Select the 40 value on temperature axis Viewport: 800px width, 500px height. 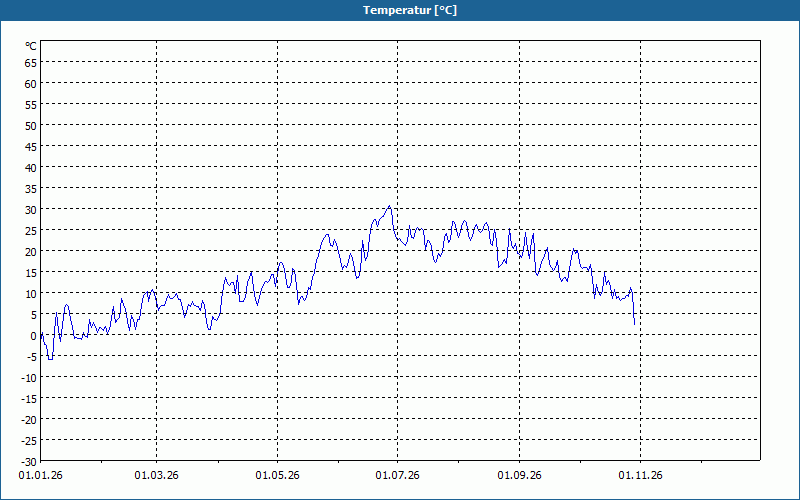coord(31,168)
